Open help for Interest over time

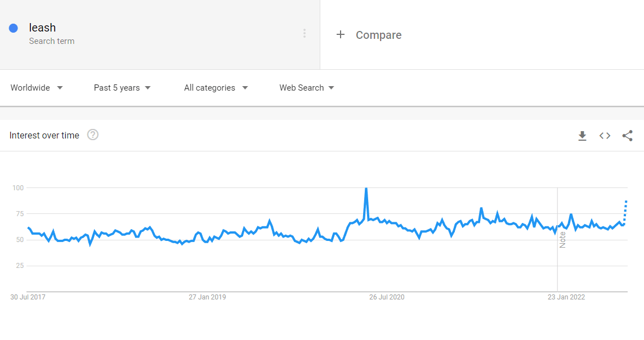(93, 135)
